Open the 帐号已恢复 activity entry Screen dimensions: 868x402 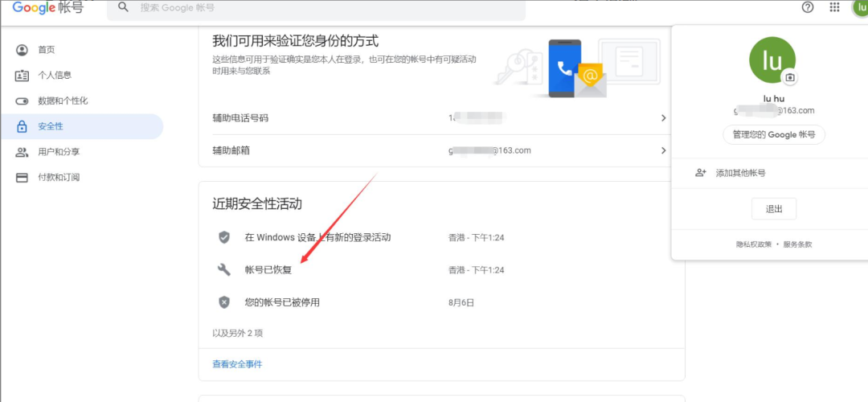pyautogui.click(x=268, y=270)
